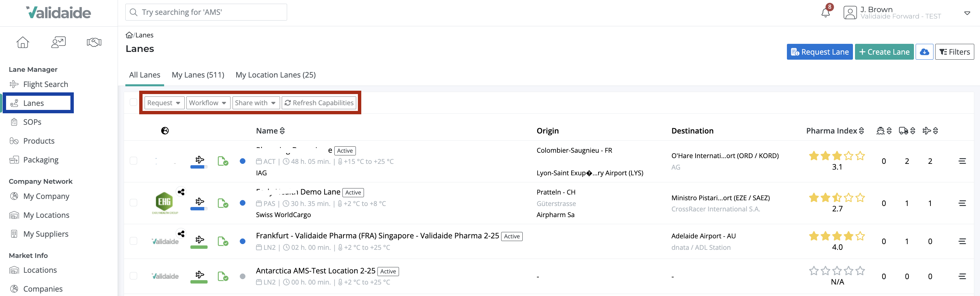Viewport: 980px width, 296px height.
Task: Click document check icon in Frankfurt row
Action: click(223, 241)
